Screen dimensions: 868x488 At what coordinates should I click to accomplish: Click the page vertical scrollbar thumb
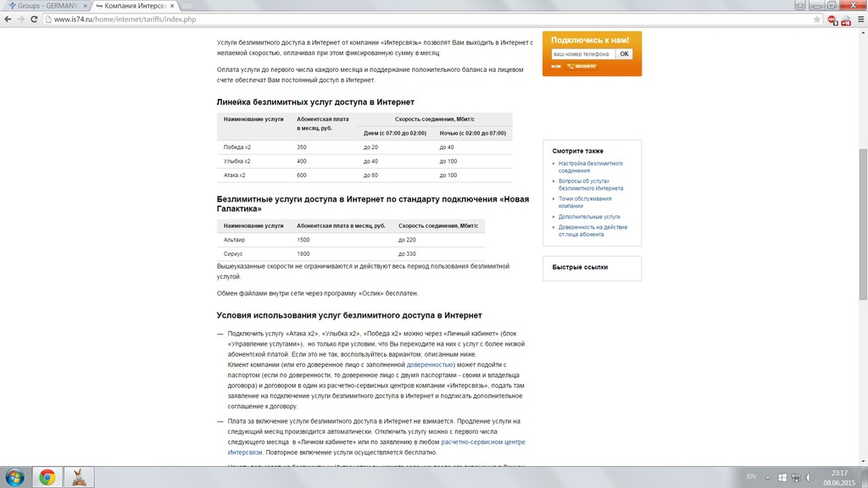click(x=863, y=225)
